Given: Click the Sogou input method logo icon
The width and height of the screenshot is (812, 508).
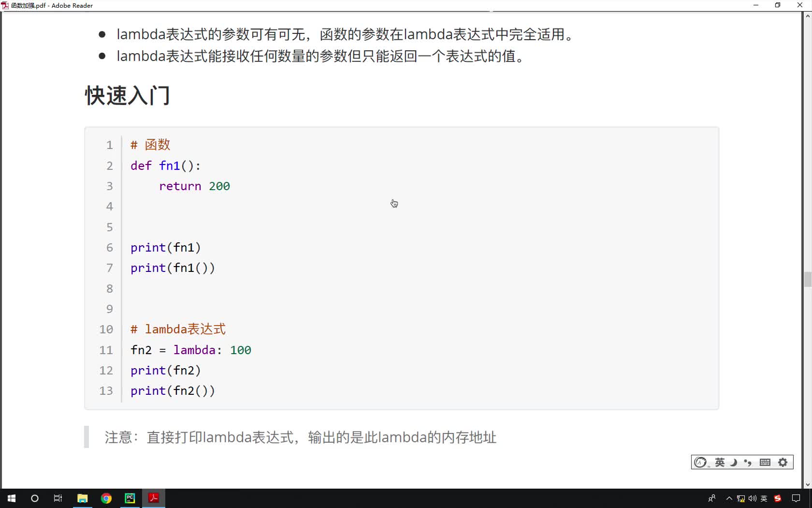Looking at the screenshot, I should [700, 463].
